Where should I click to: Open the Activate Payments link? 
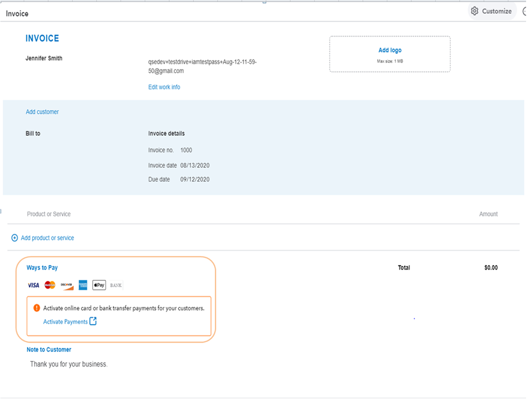65,322
